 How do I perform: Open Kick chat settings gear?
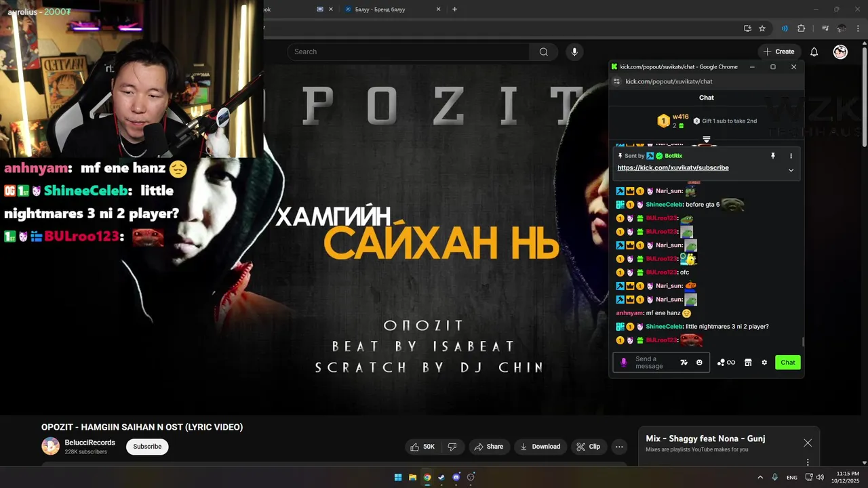point(764,363)
